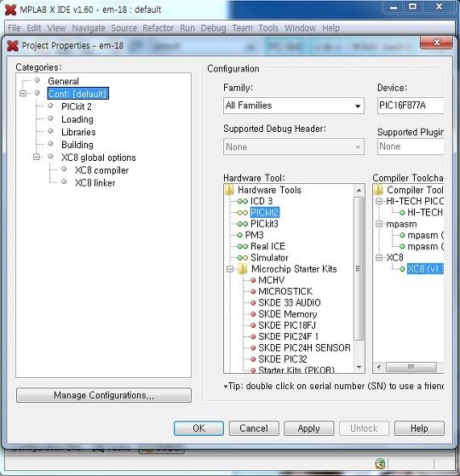Screen dimensions: 460x476
Task: Select the Loading category
Action: coord(78,119)
